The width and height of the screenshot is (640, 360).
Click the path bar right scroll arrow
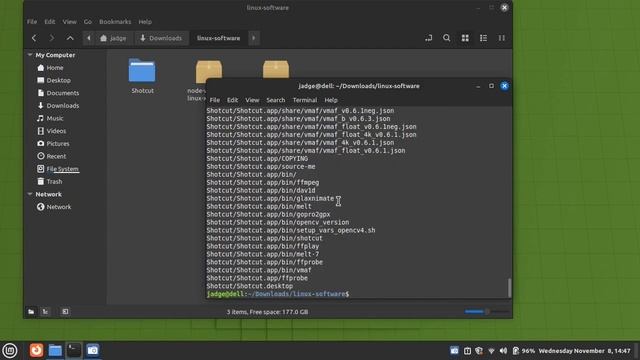point(253,38)
